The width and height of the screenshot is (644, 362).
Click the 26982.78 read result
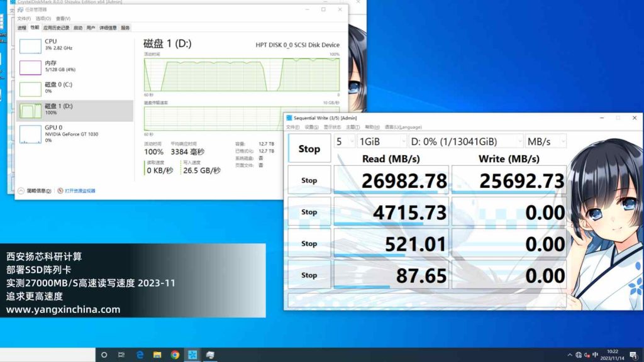391,180
